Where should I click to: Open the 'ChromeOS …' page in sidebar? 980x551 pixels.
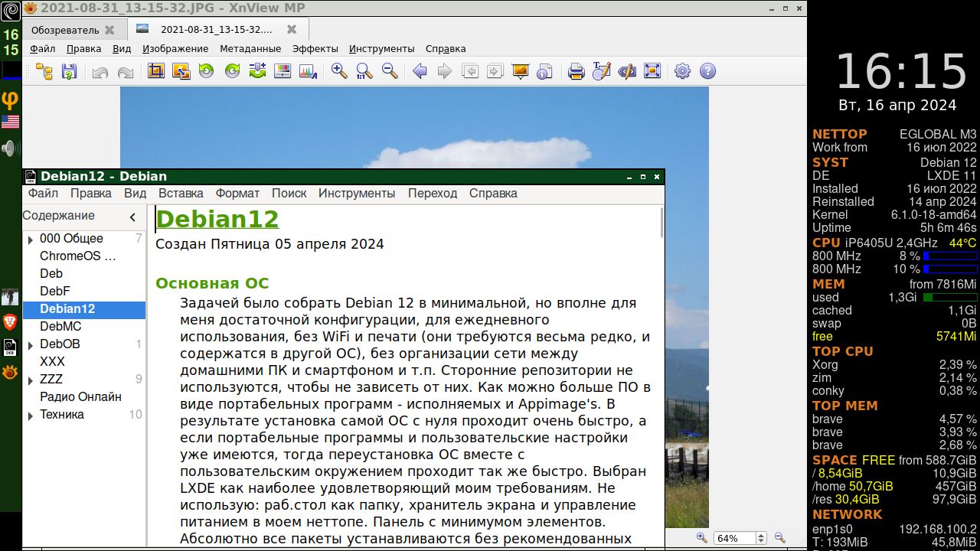[78, 256]
